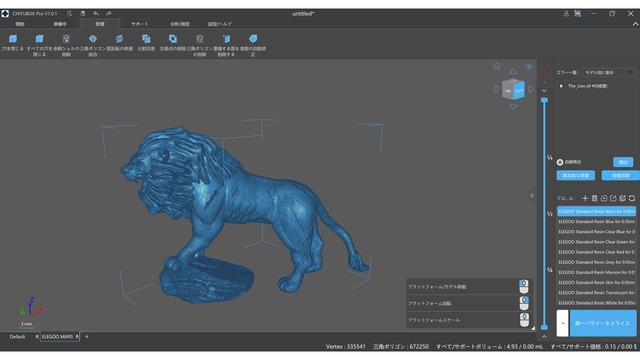Click the ½ mark on layer slider
This screenshot has height=360, width=640.
point(549,213)
